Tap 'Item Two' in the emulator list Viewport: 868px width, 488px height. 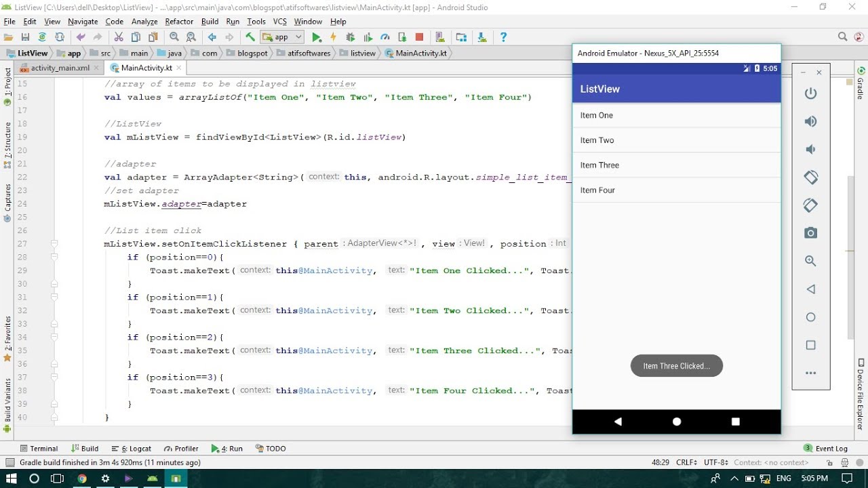(677, 140)
